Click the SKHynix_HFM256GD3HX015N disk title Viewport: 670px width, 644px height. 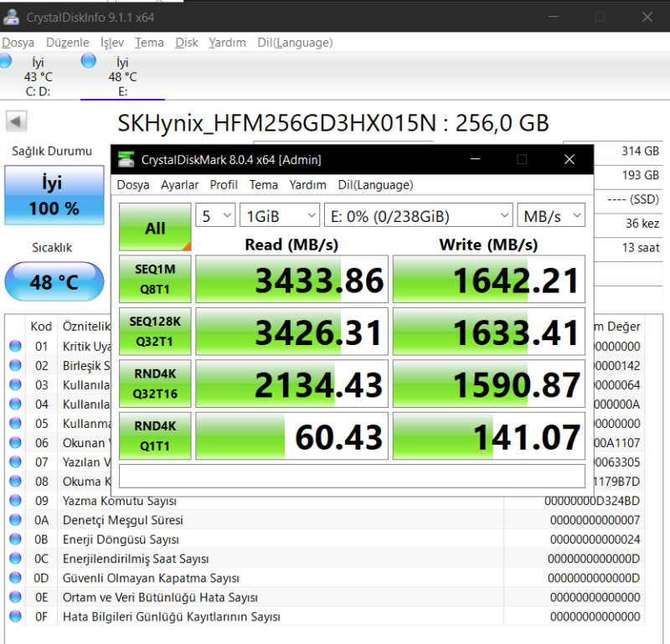[332, 123]
